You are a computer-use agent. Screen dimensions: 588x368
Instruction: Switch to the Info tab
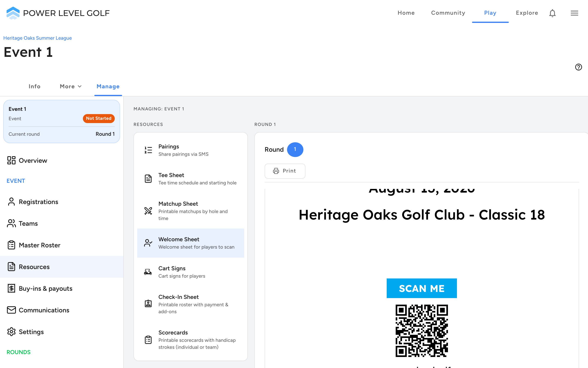pos(35,86)
